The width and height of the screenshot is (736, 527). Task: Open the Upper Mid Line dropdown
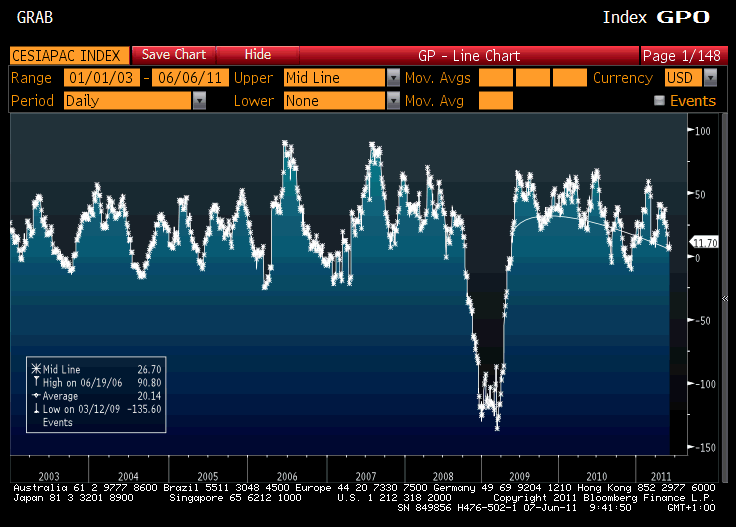point(393,78)
